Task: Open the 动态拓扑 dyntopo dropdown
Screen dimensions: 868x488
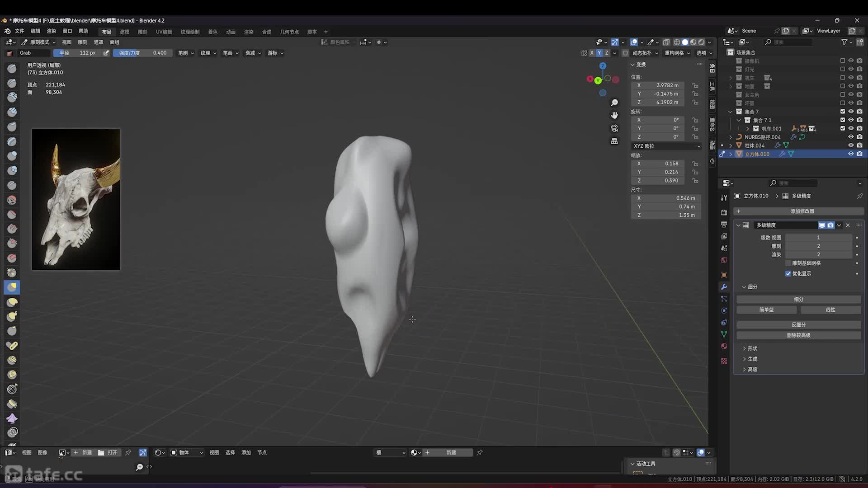Action: coord(645,53)
